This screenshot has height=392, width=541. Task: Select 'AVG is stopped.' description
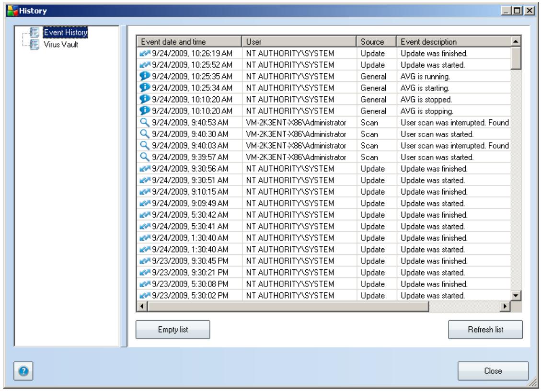(x=426, y=99)
